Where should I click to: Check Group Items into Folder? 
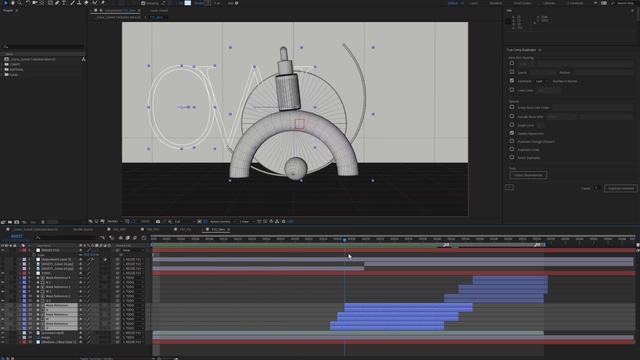click(x=512, y=107)
